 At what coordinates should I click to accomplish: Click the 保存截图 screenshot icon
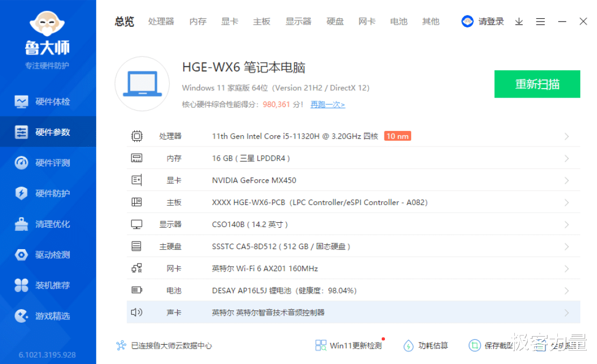pos(475,345)
